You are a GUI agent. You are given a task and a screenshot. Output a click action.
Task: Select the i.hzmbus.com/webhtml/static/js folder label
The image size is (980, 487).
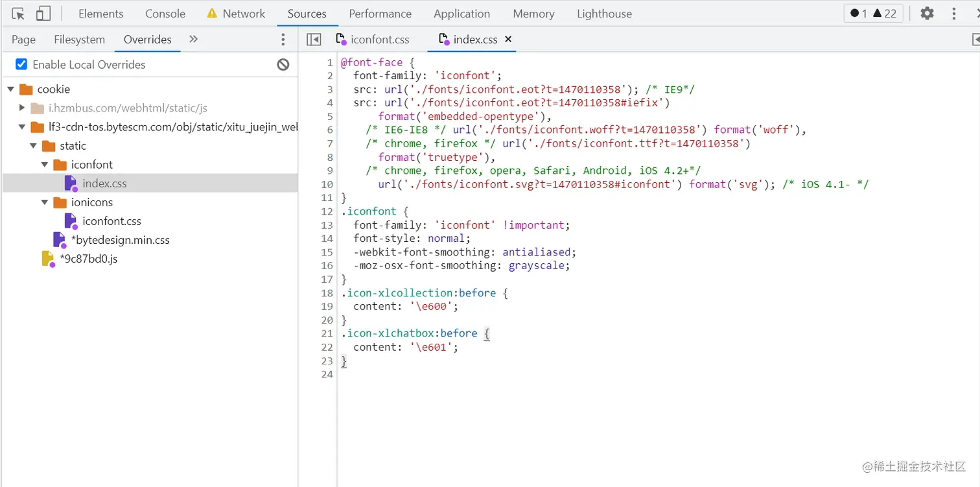click(128, 108)
